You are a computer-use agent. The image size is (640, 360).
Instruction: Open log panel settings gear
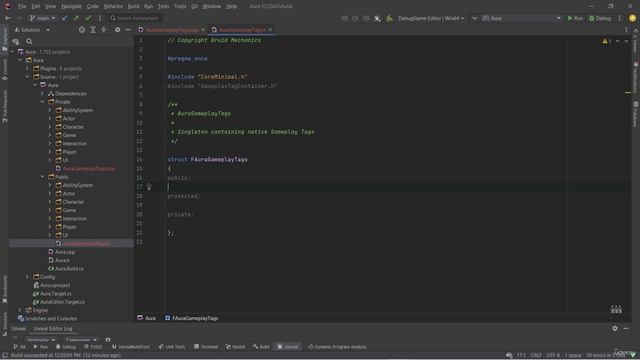point(615,328)
